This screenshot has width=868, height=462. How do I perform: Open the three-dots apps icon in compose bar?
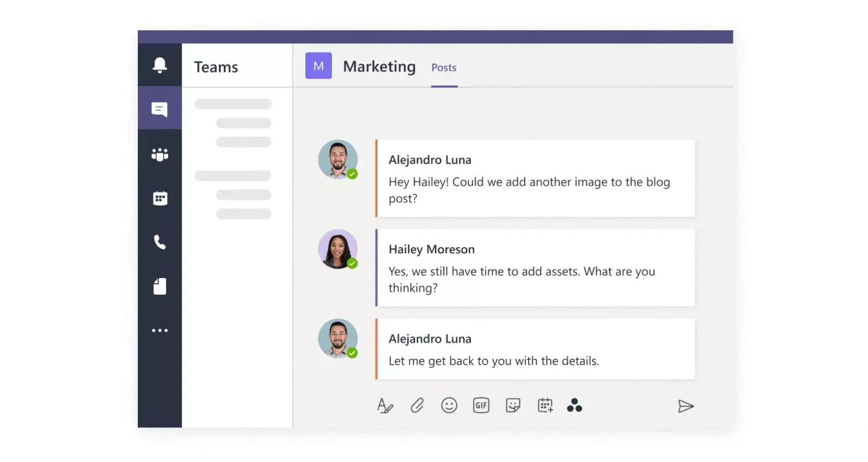tap(574, 405)
